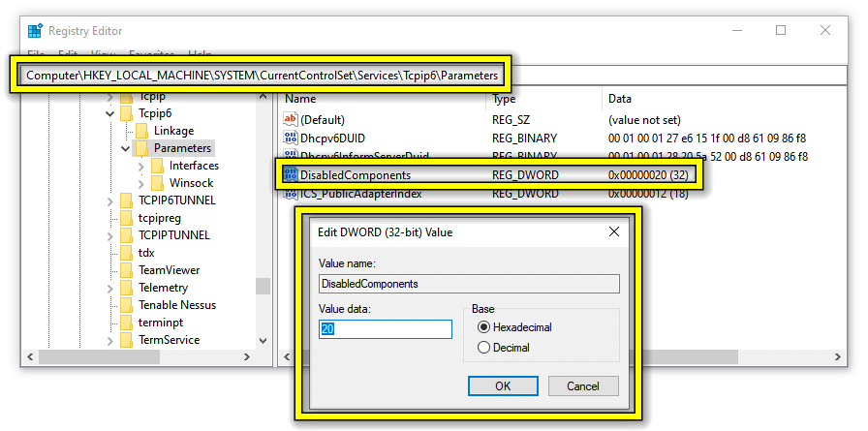Expand the TermService key

(x=110, y=340)
